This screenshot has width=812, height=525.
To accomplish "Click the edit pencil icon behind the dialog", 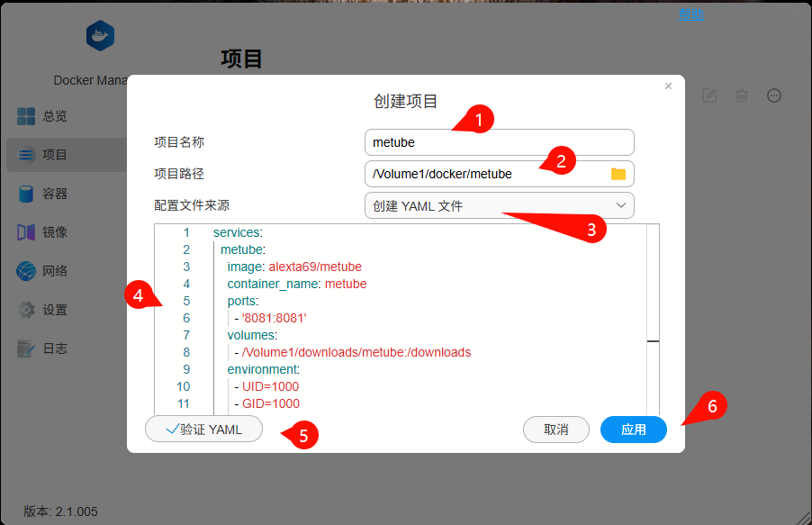I will (709, 95).
